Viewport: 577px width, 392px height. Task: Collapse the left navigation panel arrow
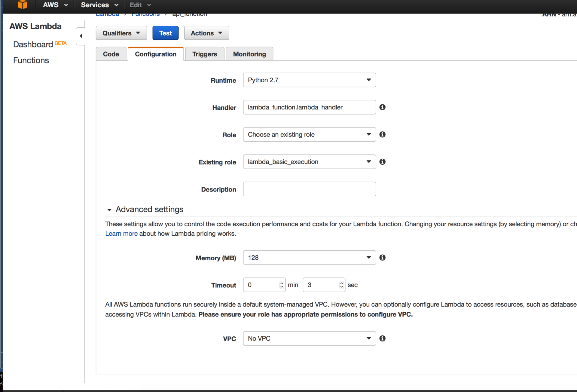coord(80,35)
